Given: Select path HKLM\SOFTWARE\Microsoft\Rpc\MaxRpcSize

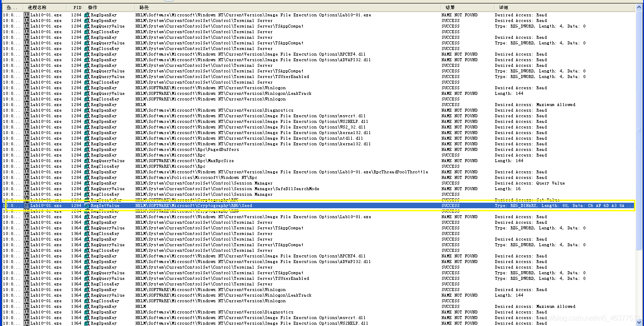Looking at the screenshot, I should [185, 161].
